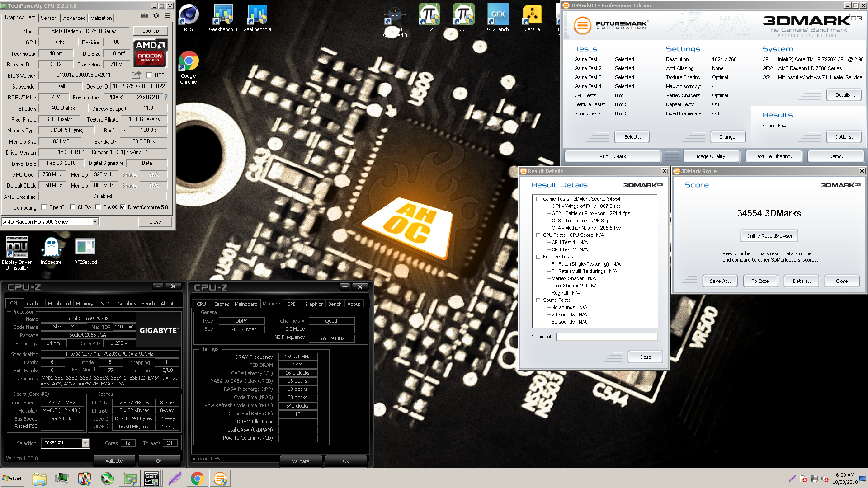Open the Display Driver Uninstaller icon

coord(17,253)
